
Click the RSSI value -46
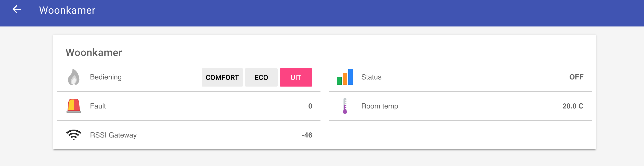(x=307, y=135)
